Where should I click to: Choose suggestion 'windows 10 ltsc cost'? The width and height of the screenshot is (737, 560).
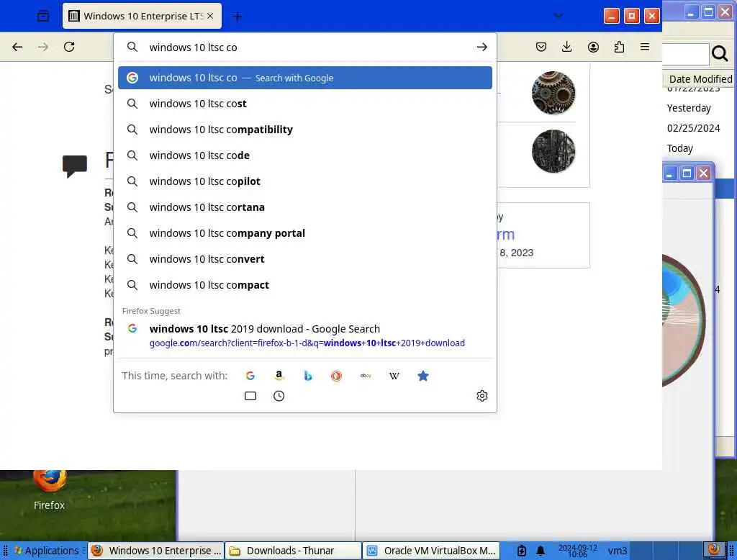305,104
